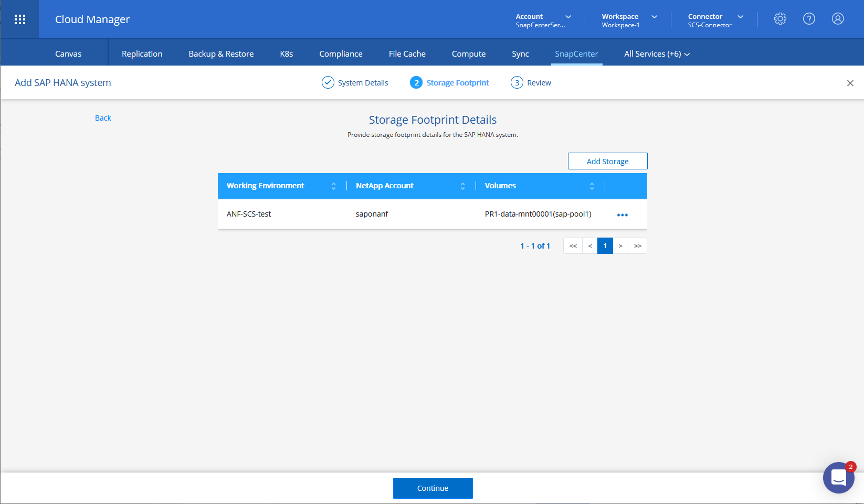Open the Compute tab
Viewport: 864px width, 504px height.
tap(469, 54)
